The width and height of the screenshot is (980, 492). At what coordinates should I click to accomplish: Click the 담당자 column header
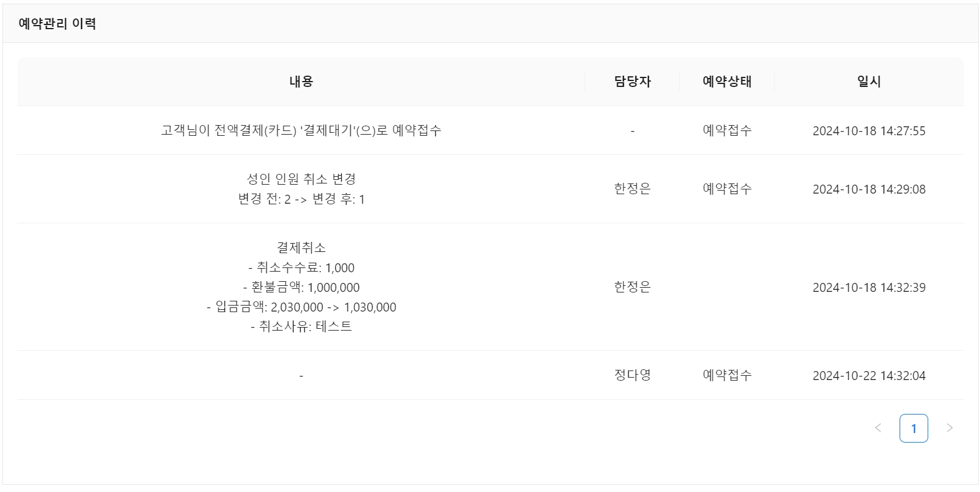[632, 82]
